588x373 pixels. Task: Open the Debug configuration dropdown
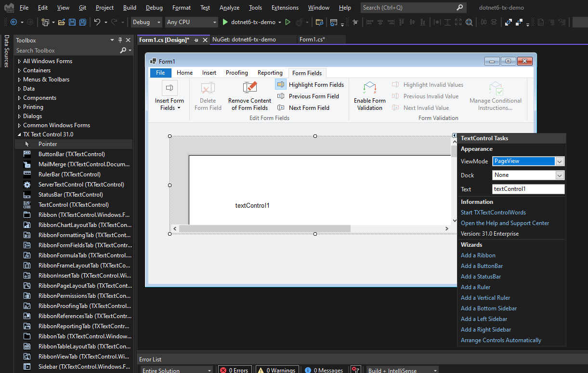pos(147,22)
